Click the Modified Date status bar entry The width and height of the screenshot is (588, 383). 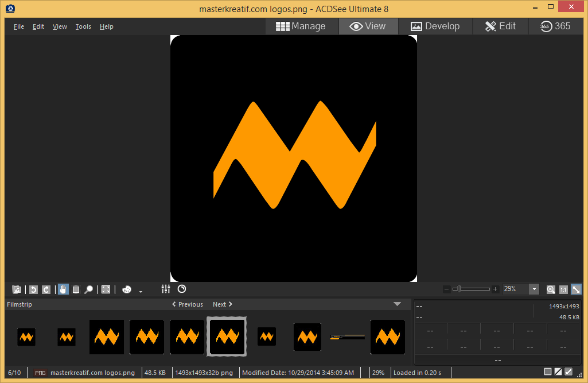298,373
